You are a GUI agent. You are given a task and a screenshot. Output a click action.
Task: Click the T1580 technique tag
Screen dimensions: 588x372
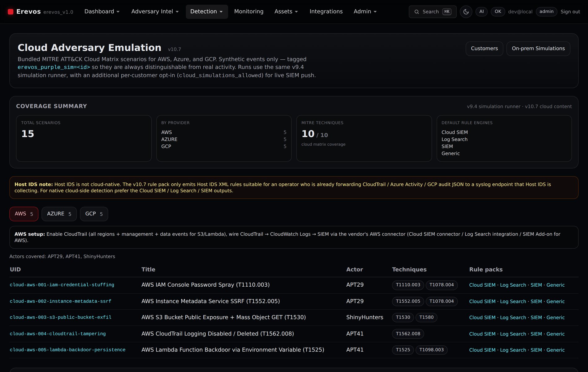[x=426, y=317]
